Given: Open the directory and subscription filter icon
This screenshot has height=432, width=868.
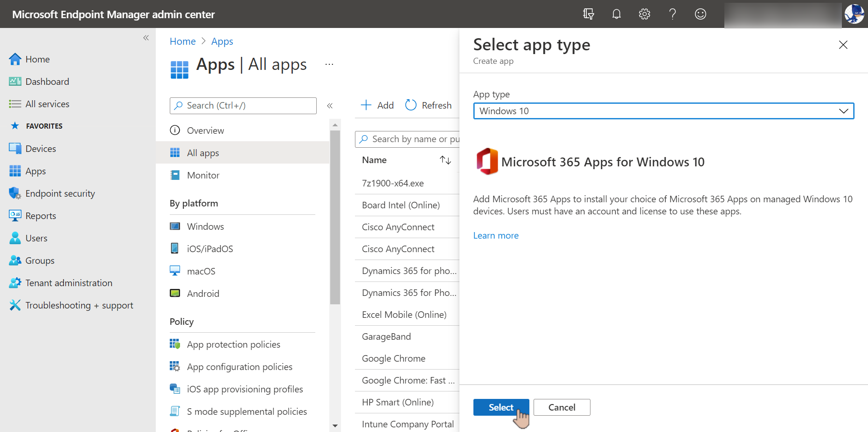Looking at the screenshot, I should coord(589,14).
